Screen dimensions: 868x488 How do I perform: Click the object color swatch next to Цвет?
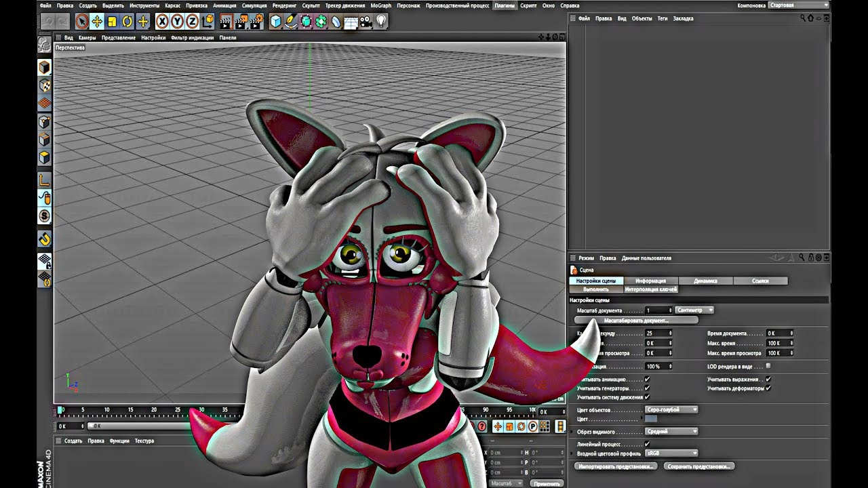coord(651,420)
